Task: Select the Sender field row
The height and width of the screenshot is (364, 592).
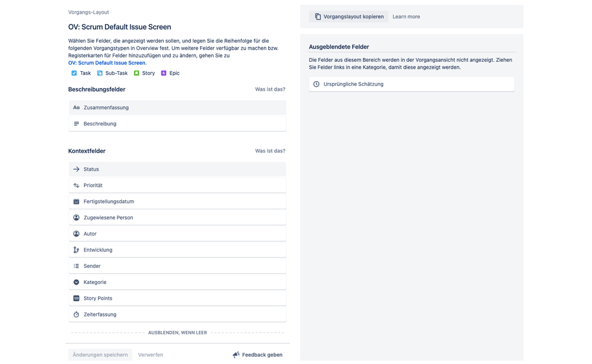Action: point(177,266)
